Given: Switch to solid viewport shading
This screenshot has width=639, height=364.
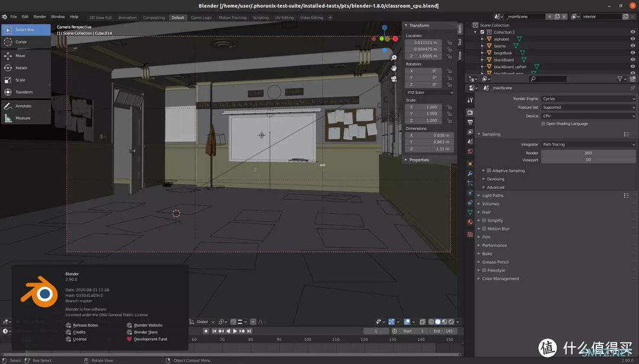Looking at the screenshot, I should pyautogui.click(x=438, y=321).
